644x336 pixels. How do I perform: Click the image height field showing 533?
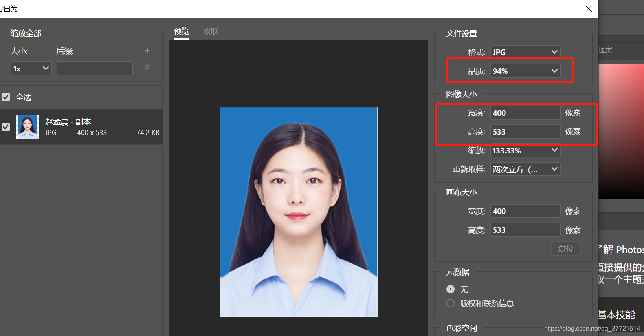point(525,132)
